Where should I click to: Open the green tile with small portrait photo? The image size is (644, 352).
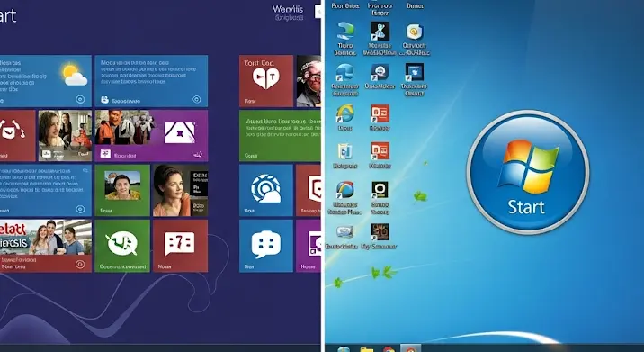point(122,190)
